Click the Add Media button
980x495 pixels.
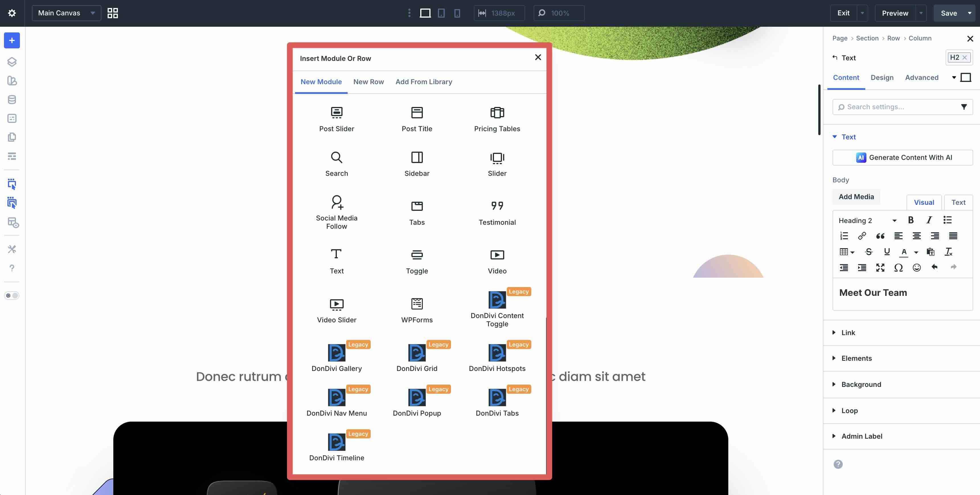click(856, 197)
